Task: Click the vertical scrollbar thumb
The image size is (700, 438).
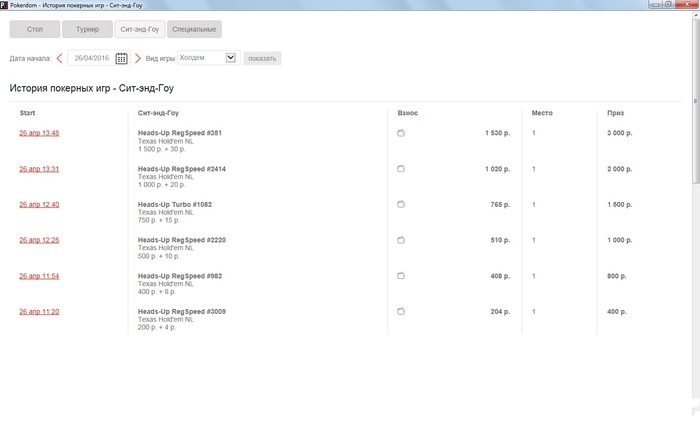Action: pos(696,100)
